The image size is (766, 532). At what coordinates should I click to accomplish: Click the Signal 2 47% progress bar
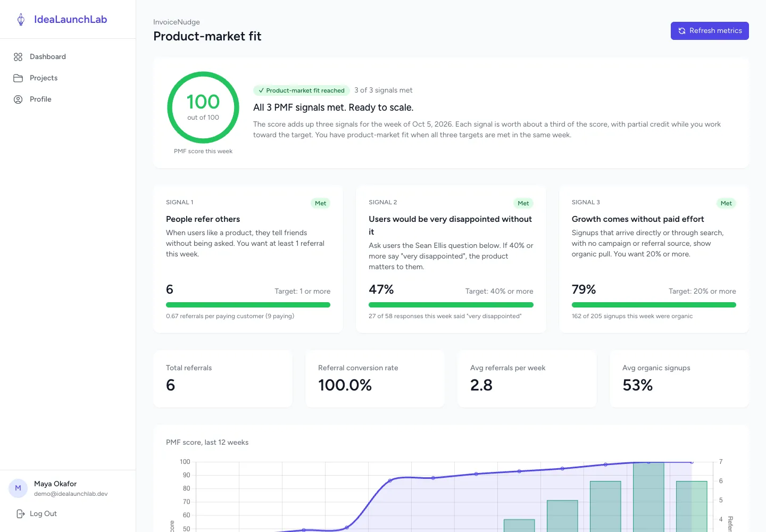click(x=451, y=305)
